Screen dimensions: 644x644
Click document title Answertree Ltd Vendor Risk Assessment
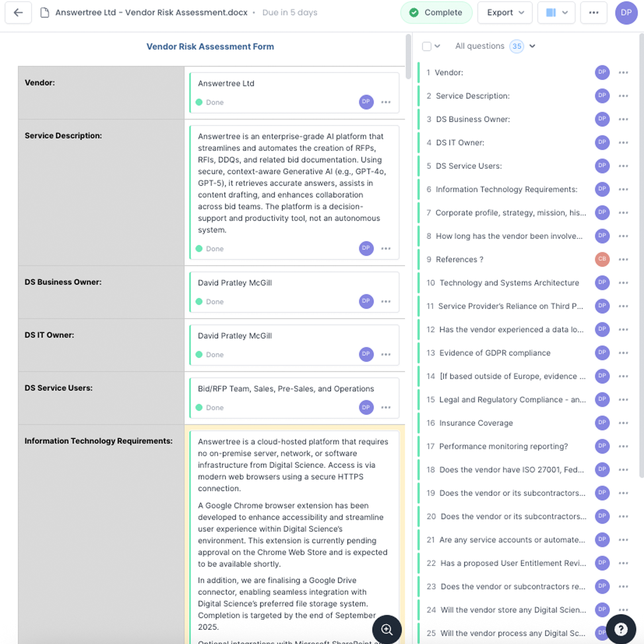click(151, 13)
